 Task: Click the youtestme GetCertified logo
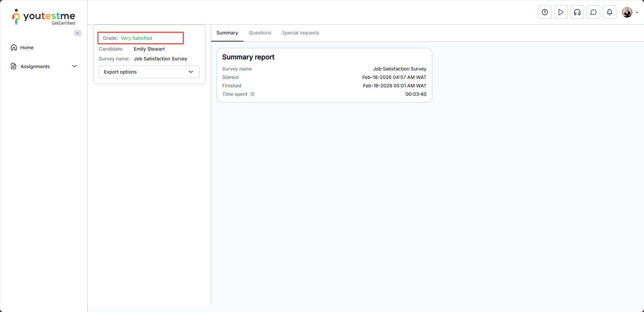44,17
